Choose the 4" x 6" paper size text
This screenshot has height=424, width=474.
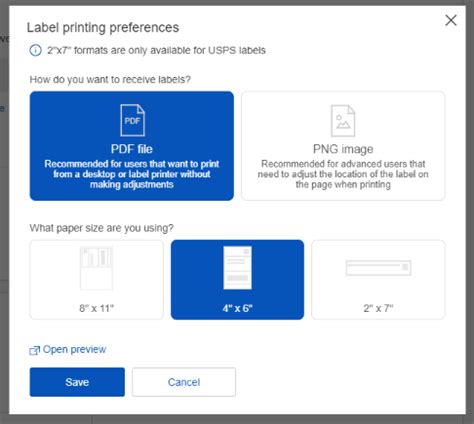237,308
